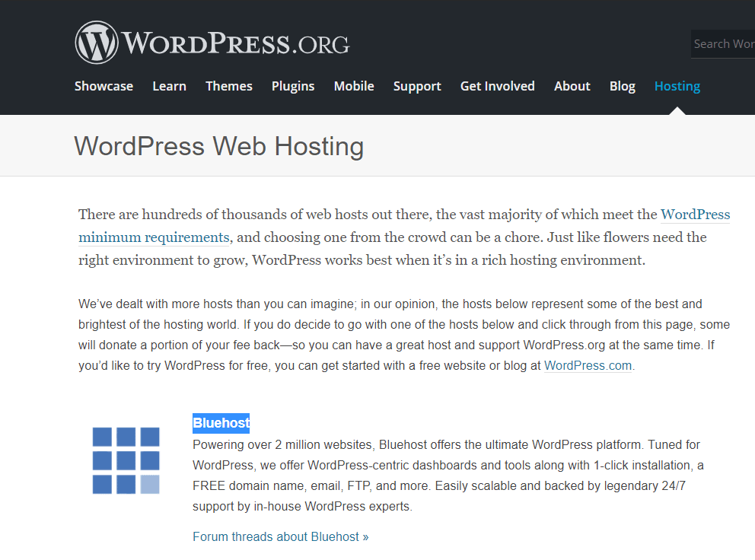
Task: Open the Support menu item
Action: pyautogui.click(x=417, y=86)
